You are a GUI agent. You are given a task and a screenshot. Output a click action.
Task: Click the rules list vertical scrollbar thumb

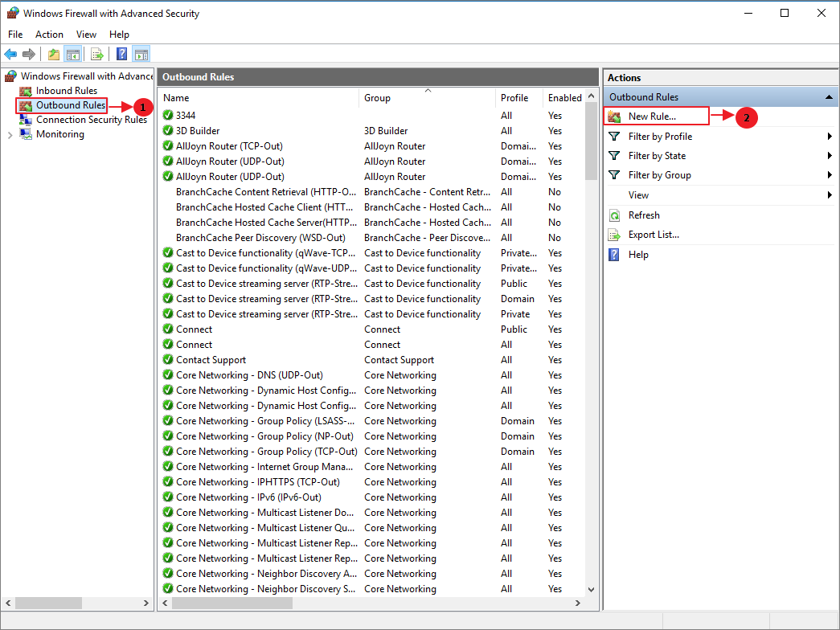point(592,141)
